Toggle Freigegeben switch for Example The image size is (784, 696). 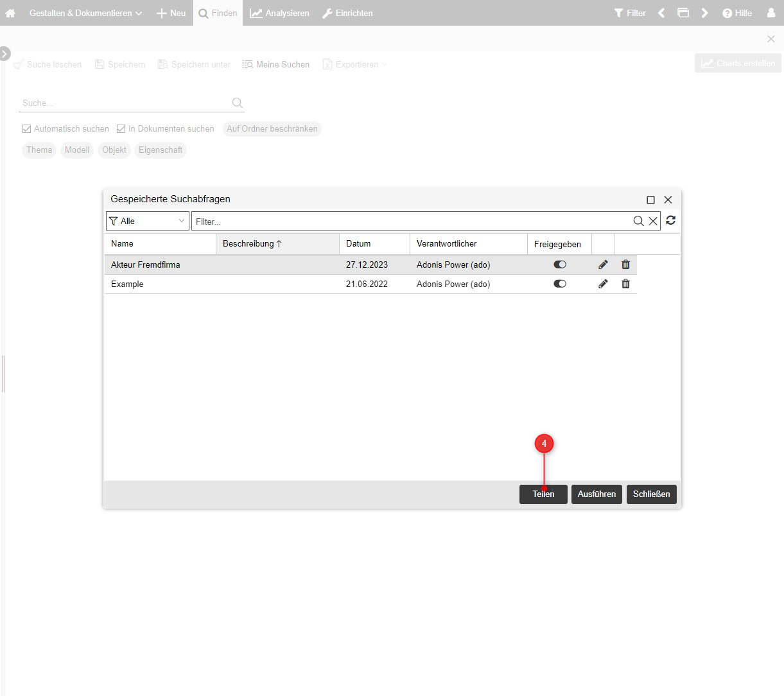click(x=560, y=284)
